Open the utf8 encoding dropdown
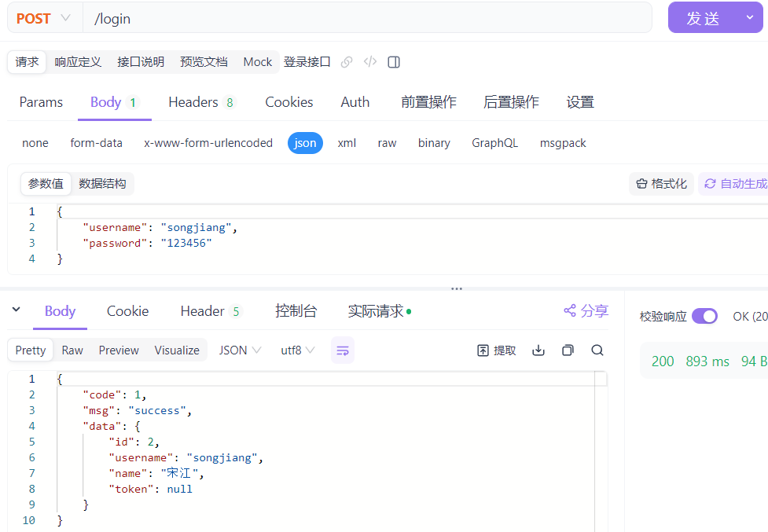The image size is (768, 532). 297,350
